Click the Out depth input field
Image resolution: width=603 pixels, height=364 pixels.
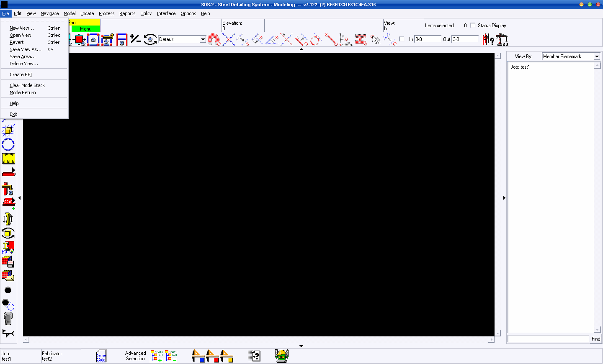[465, 39]
